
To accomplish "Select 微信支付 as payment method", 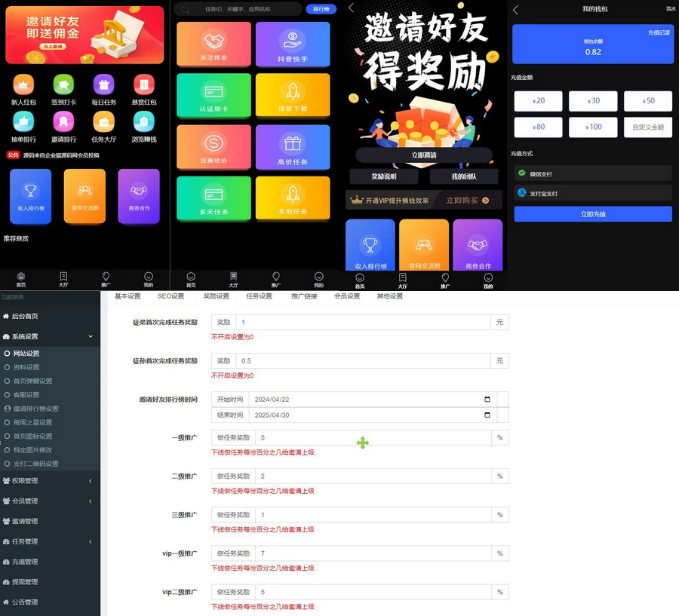I will (x=594, y=173).
